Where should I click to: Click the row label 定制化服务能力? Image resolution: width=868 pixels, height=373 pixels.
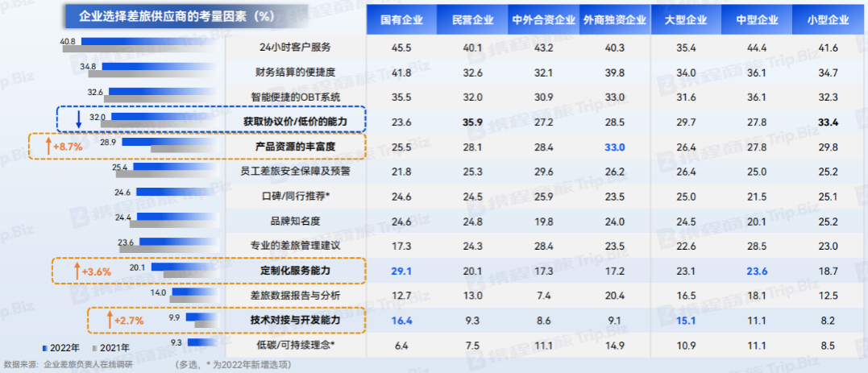point(295,271)
